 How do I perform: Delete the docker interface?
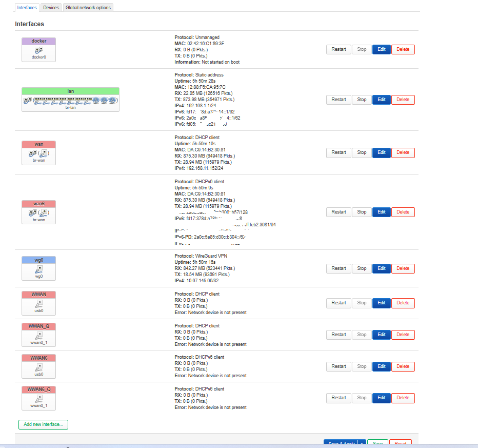[x=403, y=49]
